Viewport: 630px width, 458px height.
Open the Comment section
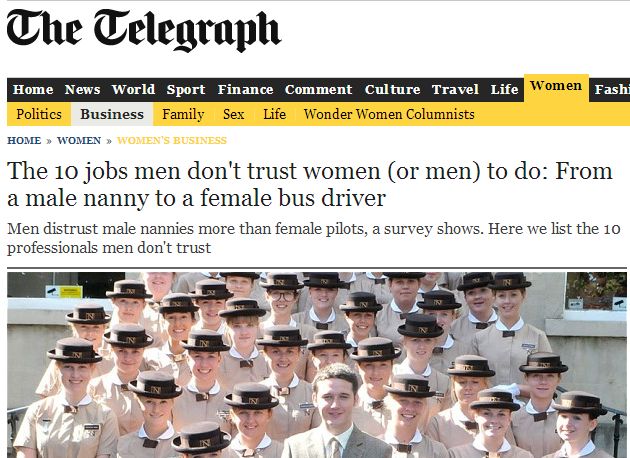point(319,90)
